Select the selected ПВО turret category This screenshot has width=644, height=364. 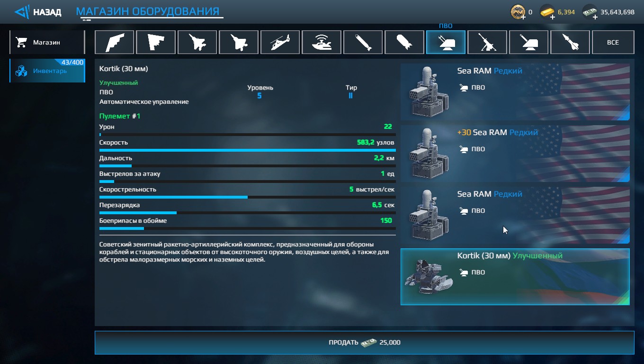446,42
